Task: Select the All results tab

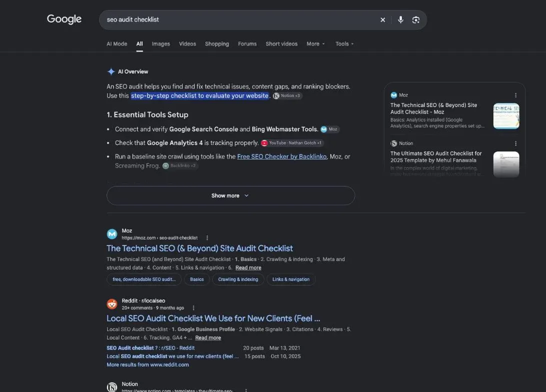Action: [140, 44]
